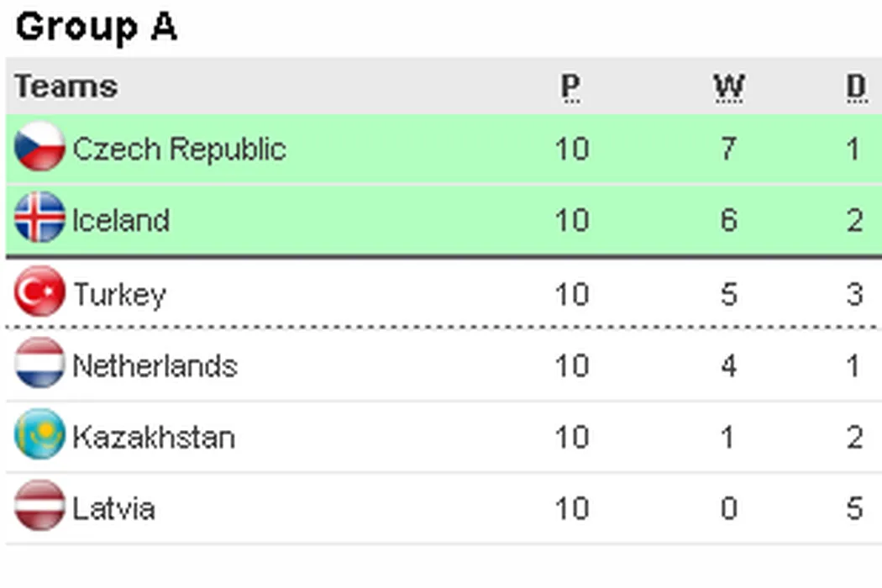Click the P column header abbreviation

point(570,87)
